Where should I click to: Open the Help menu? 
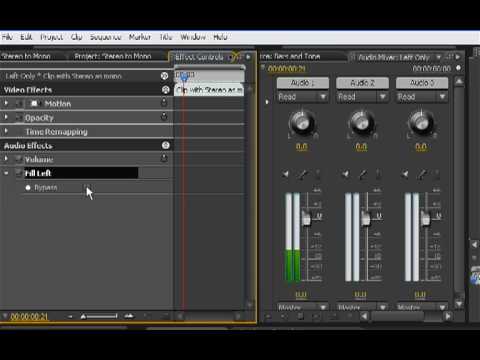[x=220, y=37]
